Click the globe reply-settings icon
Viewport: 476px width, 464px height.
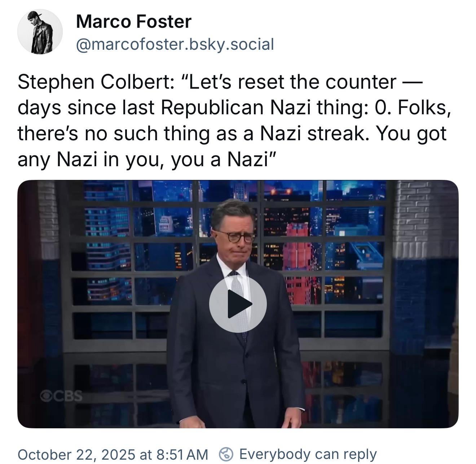226,454
